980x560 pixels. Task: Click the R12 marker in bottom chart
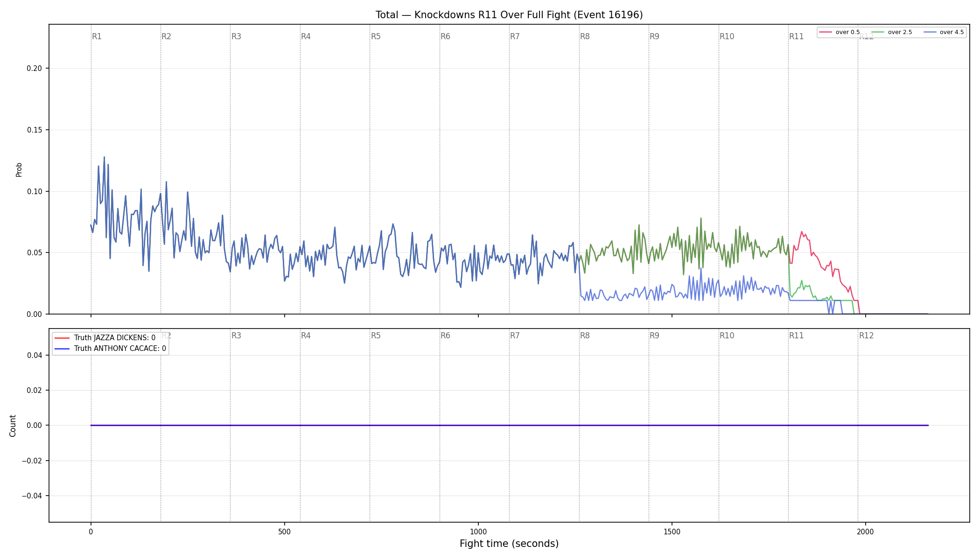click(x=866, y=336)
